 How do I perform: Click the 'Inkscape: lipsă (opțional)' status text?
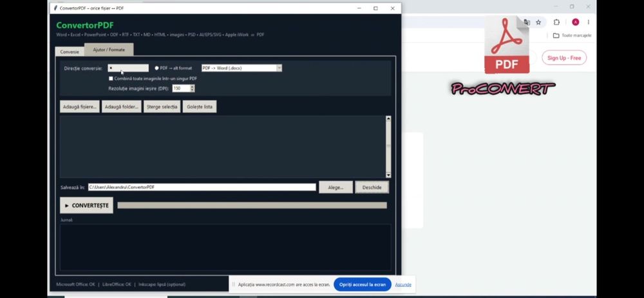coord(162,284)
